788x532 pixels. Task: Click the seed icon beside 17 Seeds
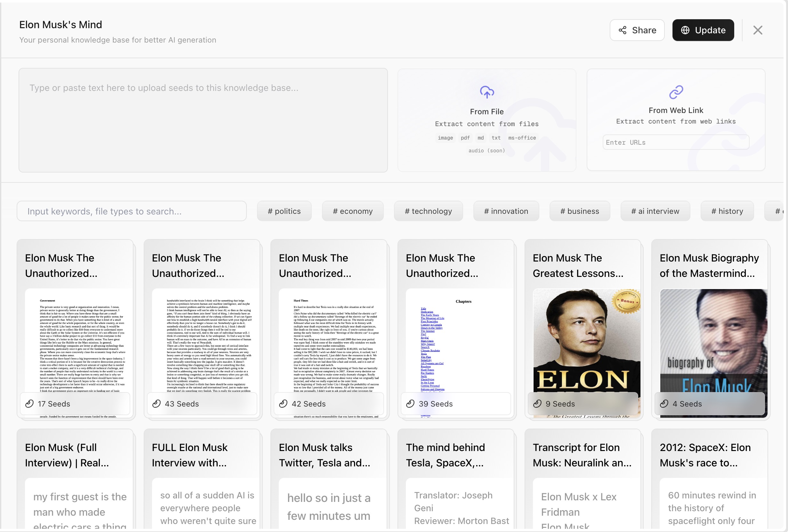click(29, 404)
